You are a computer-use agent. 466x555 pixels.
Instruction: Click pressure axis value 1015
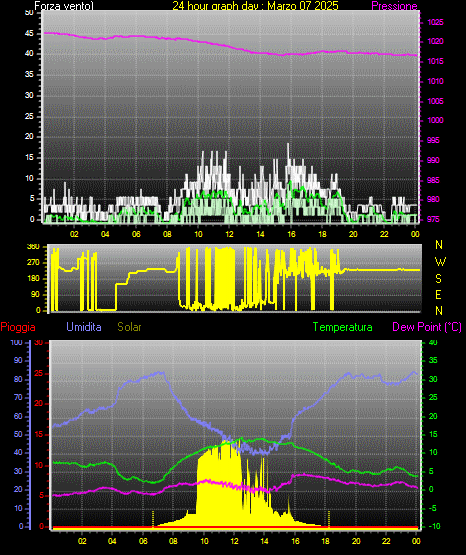coord(436,61)
